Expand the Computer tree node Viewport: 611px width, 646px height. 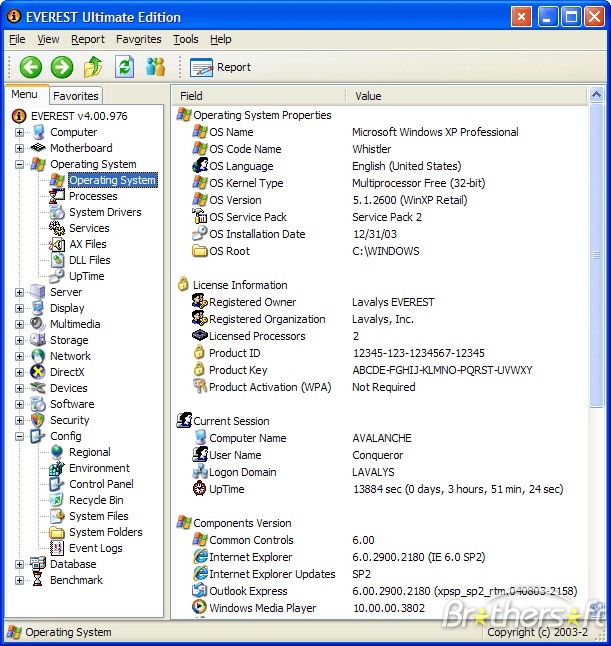19,132
